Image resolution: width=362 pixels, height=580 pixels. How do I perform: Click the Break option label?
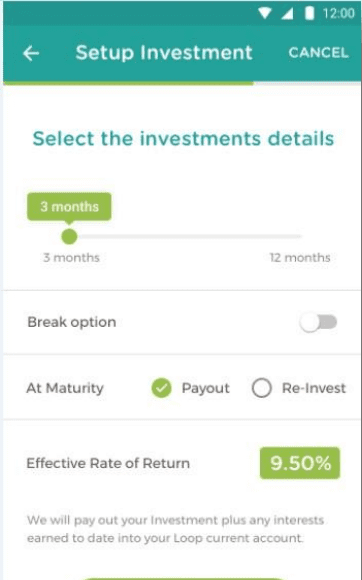tap(72, 322)
